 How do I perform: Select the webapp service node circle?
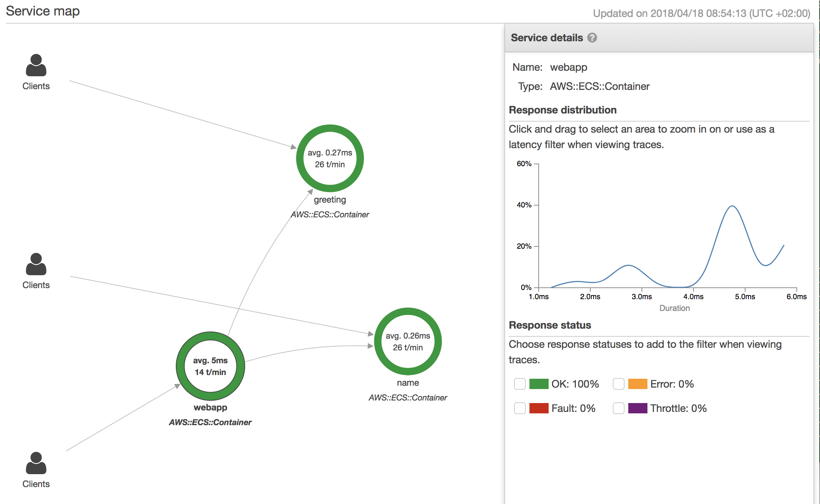click(x=211, y=366)
